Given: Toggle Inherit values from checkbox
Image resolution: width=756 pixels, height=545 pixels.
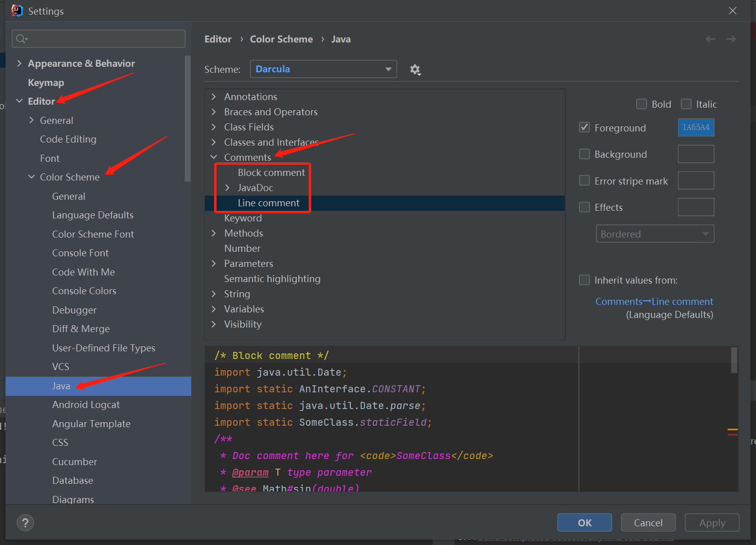Looking at the screenshot, I should click(584, 280).
